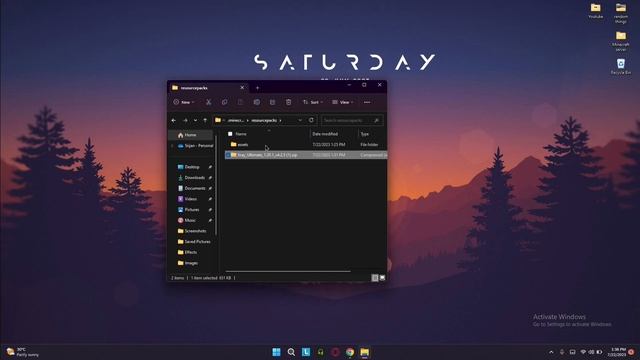Click the search magnifier in Explorer search box
The height and width of the screenshot is (360, 640).
pos(376,120)
